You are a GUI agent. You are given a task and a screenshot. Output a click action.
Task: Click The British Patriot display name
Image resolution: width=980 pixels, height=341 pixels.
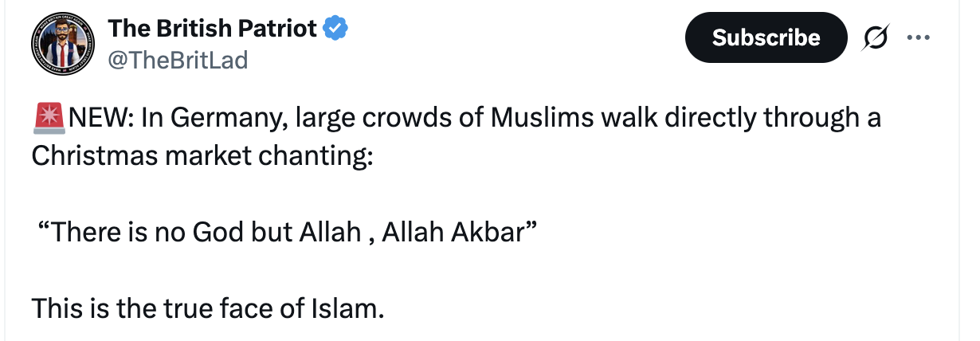[212, 29]
